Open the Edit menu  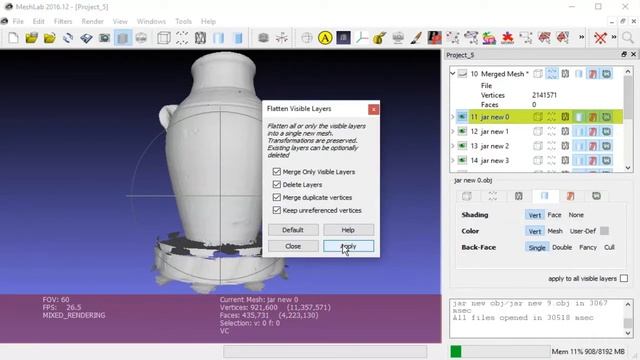tap(38, 21)
